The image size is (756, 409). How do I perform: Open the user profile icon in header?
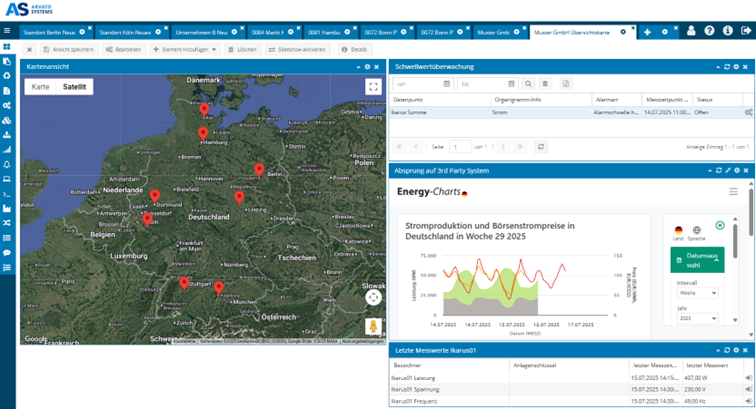coord(690,31)
